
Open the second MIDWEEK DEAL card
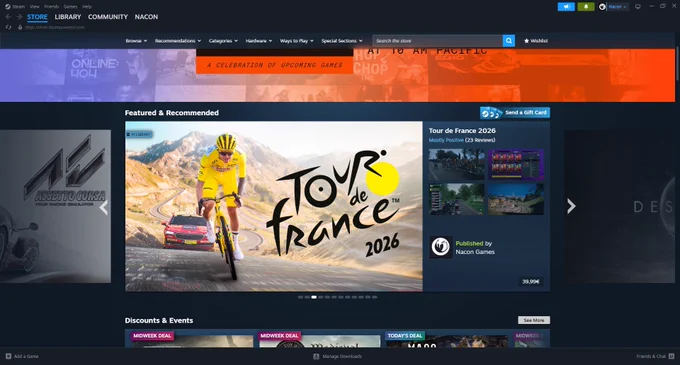319,339
